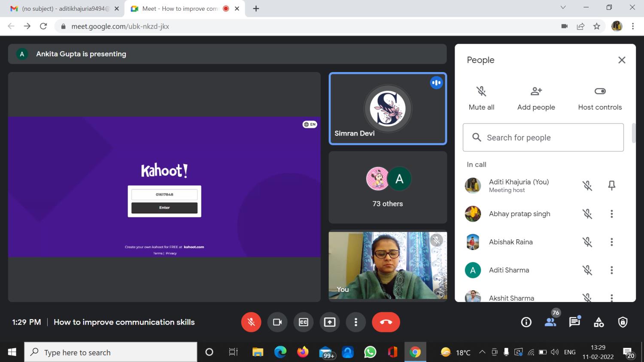The height and width of the screenshot is (362, 644).
Task: Click the Kahoot game PIN field
Action: tap(164, 194)
